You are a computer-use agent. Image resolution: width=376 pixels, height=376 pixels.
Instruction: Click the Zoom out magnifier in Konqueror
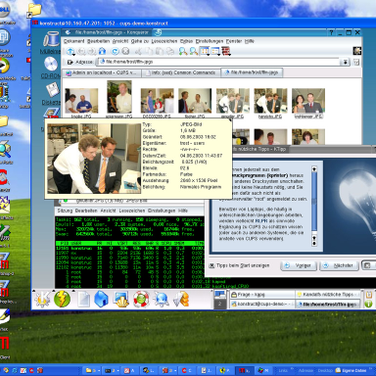point(194,51)
